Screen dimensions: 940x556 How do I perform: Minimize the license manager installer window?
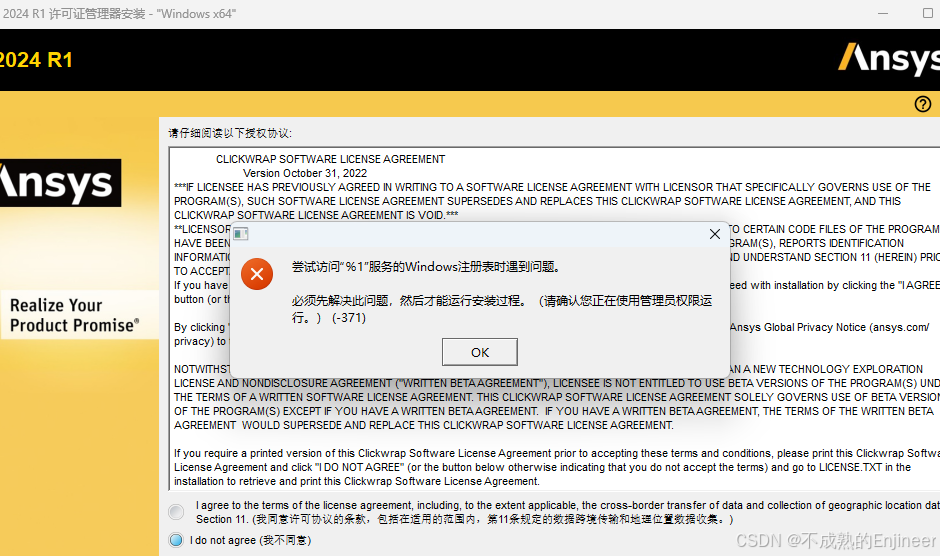882,13
